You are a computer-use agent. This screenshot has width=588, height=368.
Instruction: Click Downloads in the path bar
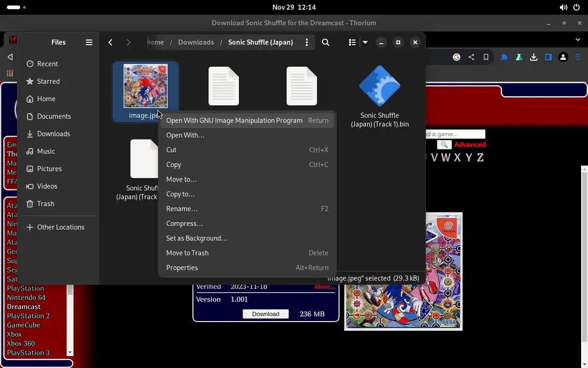pos(196,42)
